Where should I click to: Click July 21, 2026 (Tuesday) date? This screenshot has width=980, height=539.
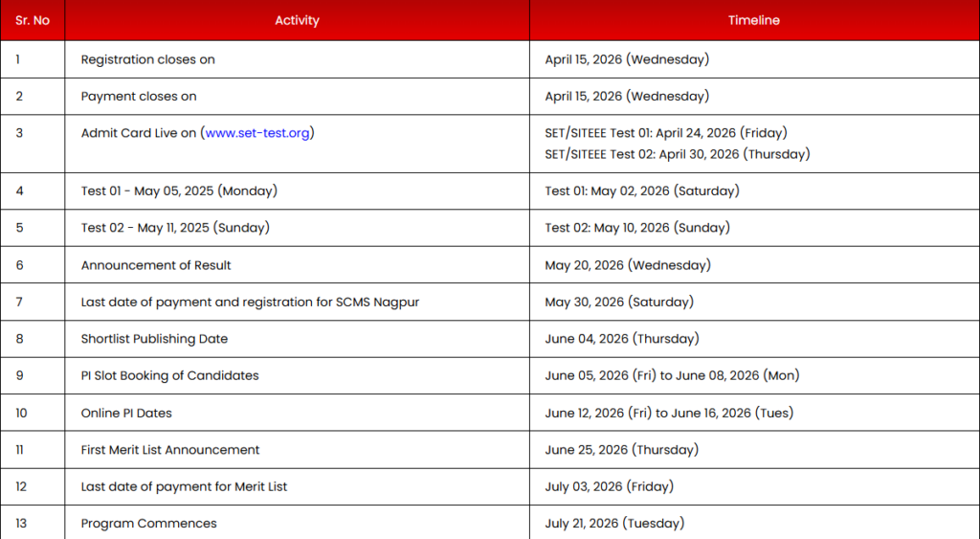[x=614, y=524]
